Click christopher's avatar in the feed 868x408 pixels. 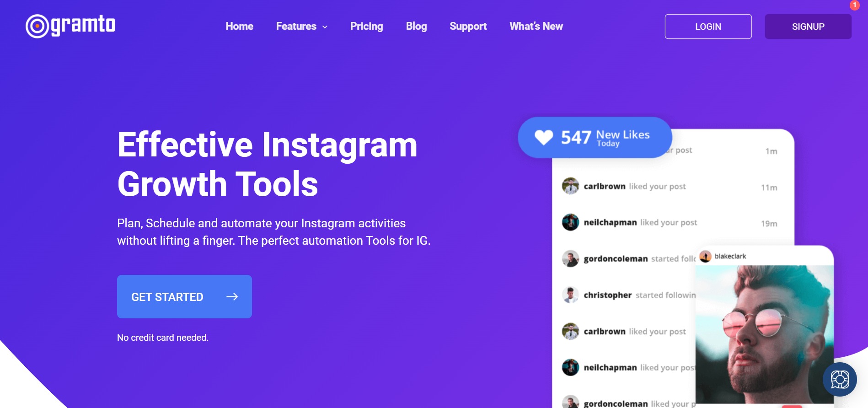pos(570,295)
